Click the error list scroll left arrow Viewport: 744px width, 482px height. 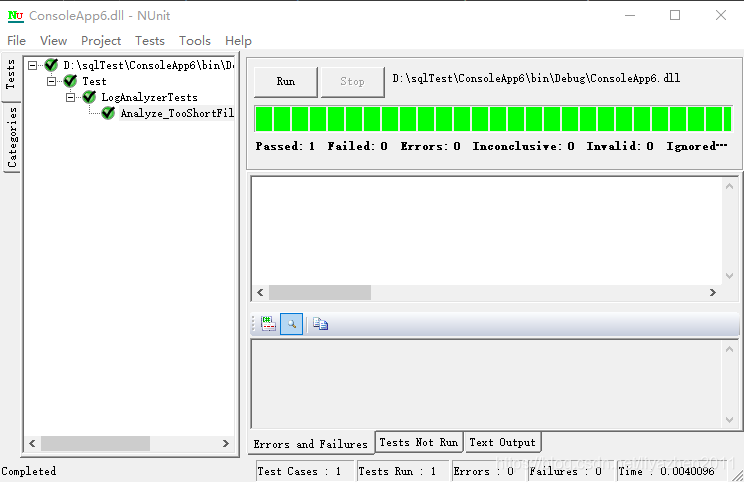click(x=260, y=292)
